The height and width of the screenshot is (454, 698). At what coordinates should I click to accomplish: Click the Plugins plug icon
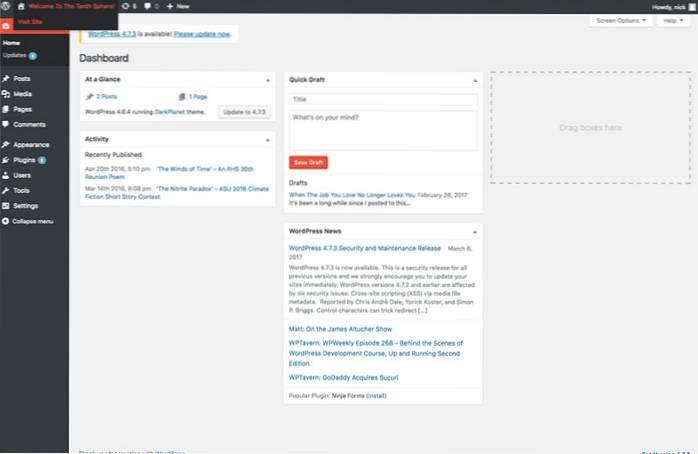[6, 160]
